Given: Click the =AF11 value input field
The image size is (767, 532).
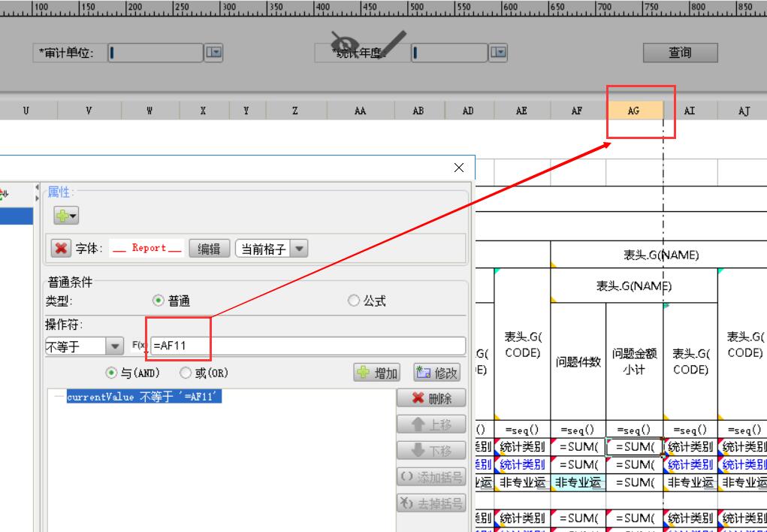Looking at the screenshot, I should tap(308, 346).
